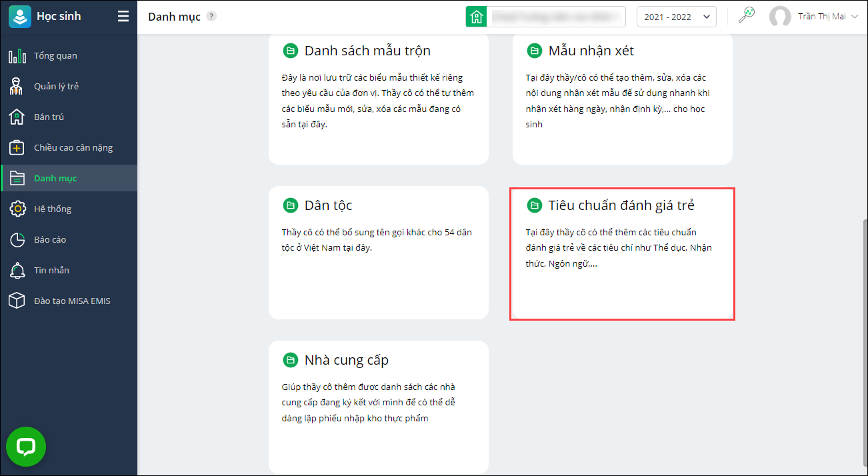Click the Đào tạo MISA EMIS cube icon
Screen dimensions: 868x476
click(17, 301)
